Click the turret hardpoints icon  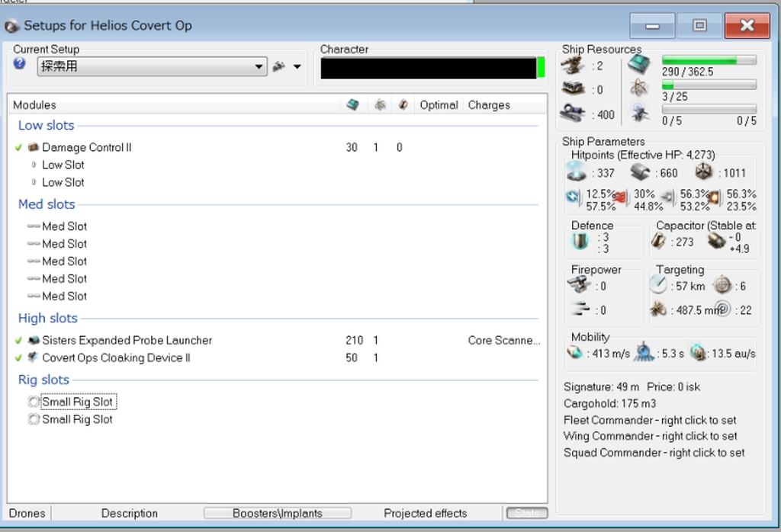572,66
